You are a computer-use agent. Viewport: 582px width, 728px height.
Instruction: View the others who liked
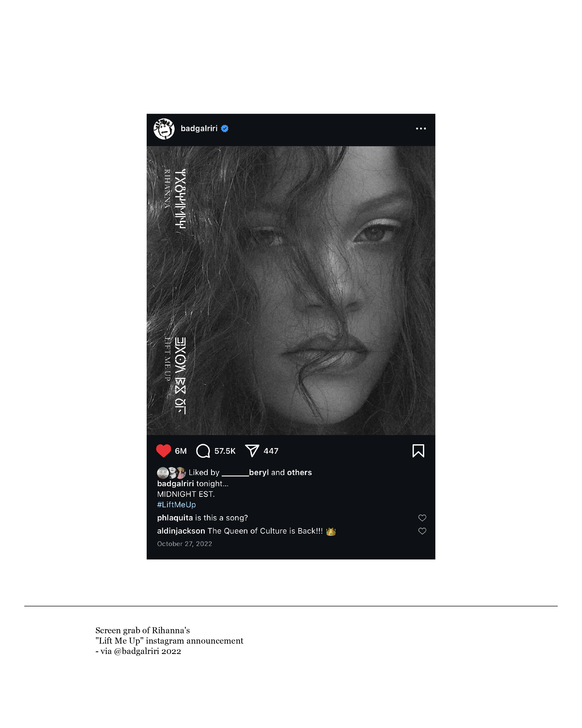[299, 472]
